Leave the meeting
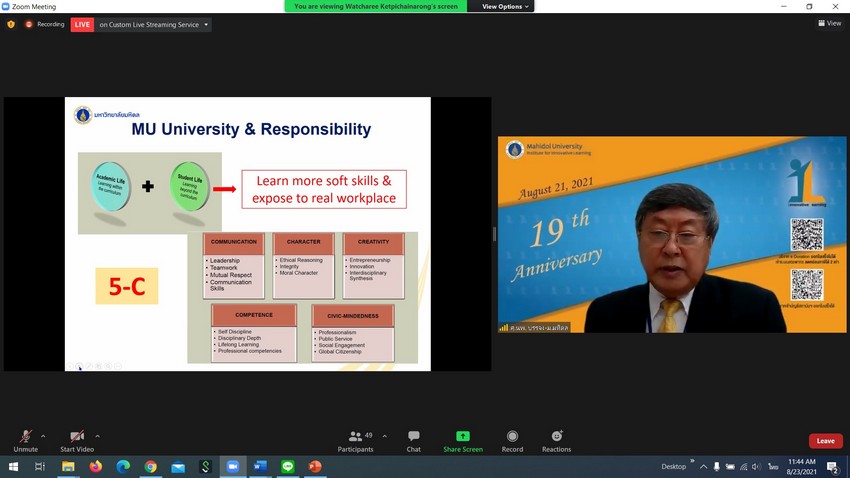This screenshot has height=478, width=850. (825, 440)
